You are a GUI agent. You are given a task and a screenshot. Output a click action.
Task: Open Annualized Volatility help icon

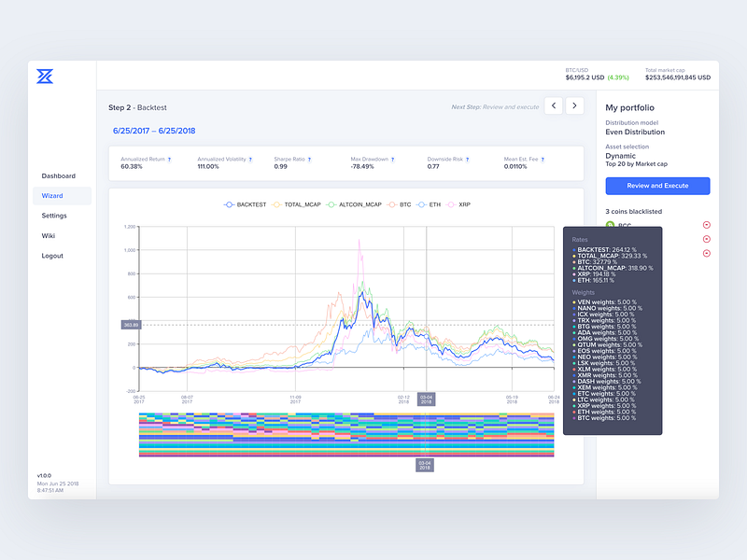coord(250,160)
